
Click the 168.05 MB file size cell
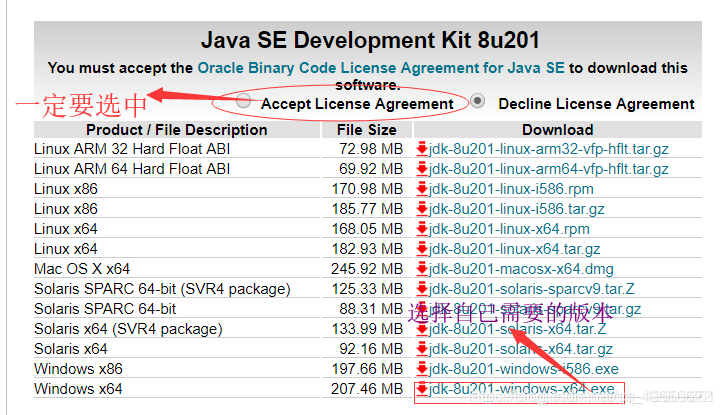tap(367, 229)
